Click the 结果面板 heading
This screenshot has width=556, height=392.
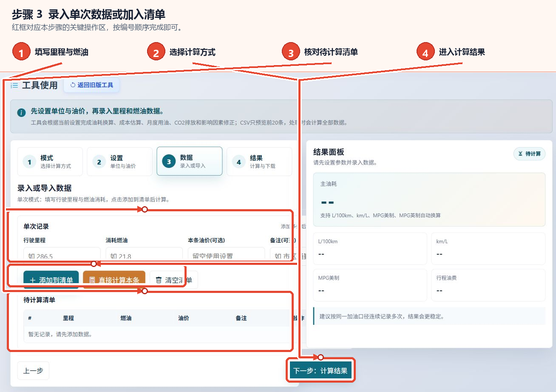pyautogui.click(x=329, y=152)
